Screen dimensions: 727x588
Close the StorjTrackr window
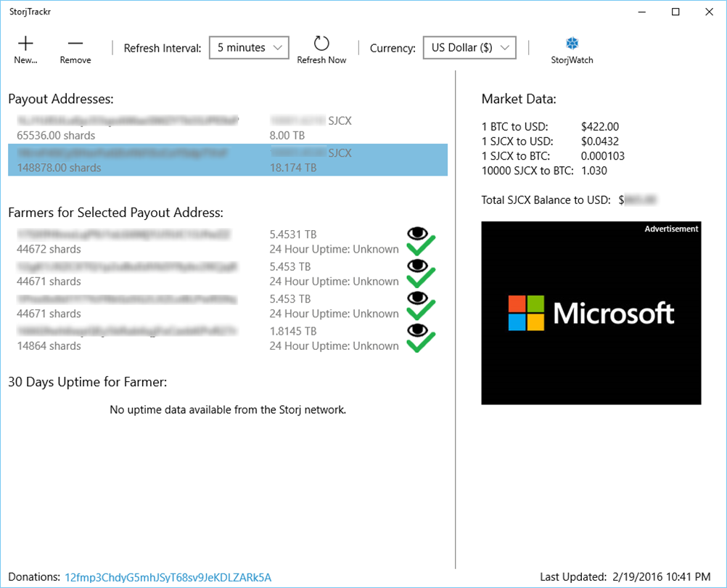click(710, 12)
